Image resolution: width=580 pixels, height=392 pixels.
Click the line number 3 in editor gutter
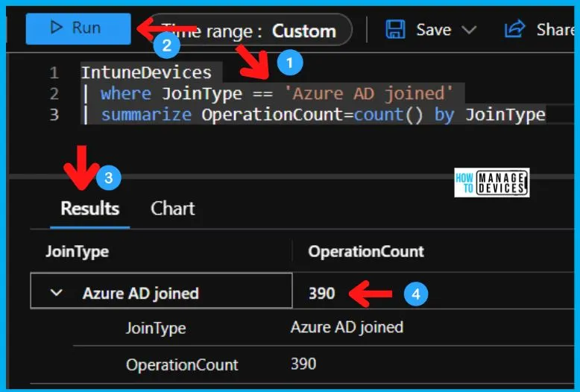click(54, 115)
